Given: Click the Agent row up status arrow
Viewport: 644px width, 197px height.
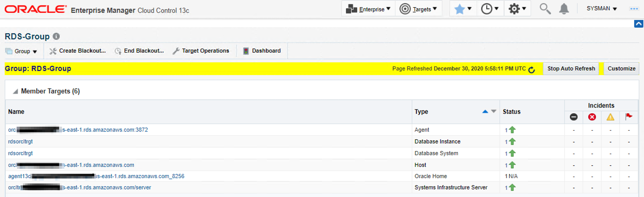Looking at the screenshot, I should click(x=512, y=130).
